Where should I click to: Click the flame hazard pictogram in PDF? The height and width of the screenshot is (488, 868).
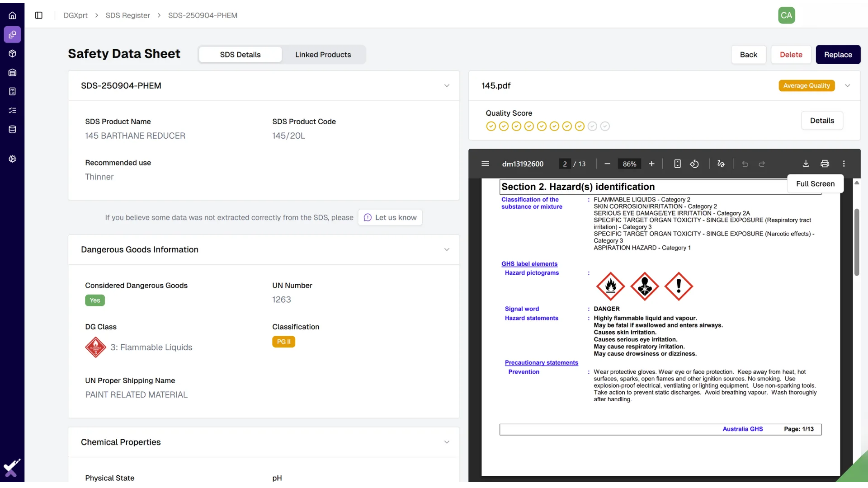click(x=610, y=286)
